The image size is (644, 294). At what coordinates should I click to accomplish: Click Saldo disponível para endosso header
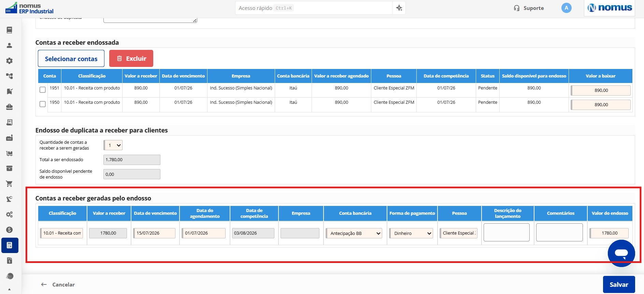534,76
